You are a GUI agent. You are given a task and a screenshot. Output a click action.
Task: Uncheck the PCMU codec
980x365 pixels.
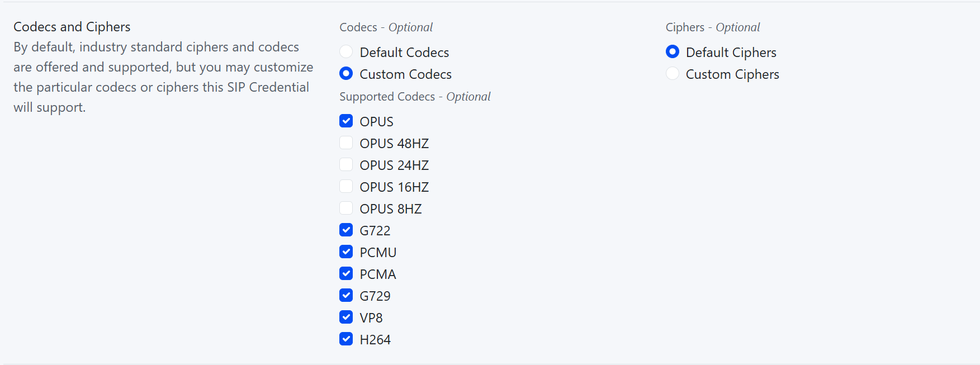click(346, 252)
